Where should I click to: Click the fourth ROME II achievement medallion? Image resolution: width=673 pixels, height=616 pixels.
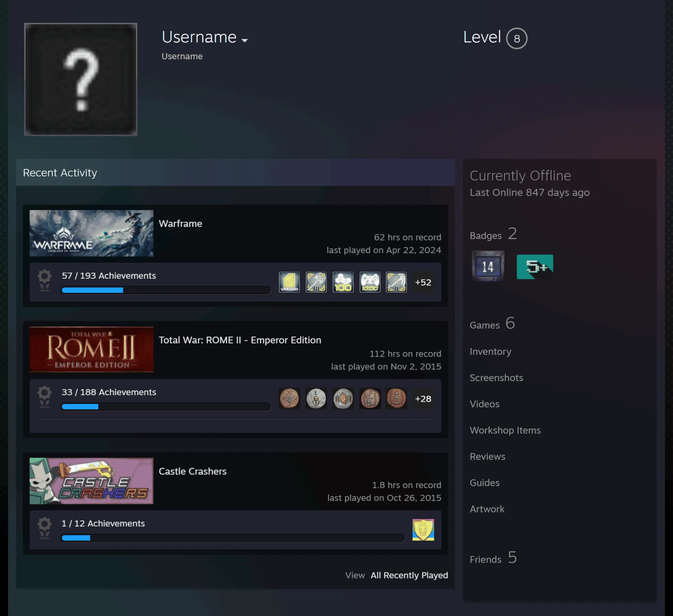370,398
